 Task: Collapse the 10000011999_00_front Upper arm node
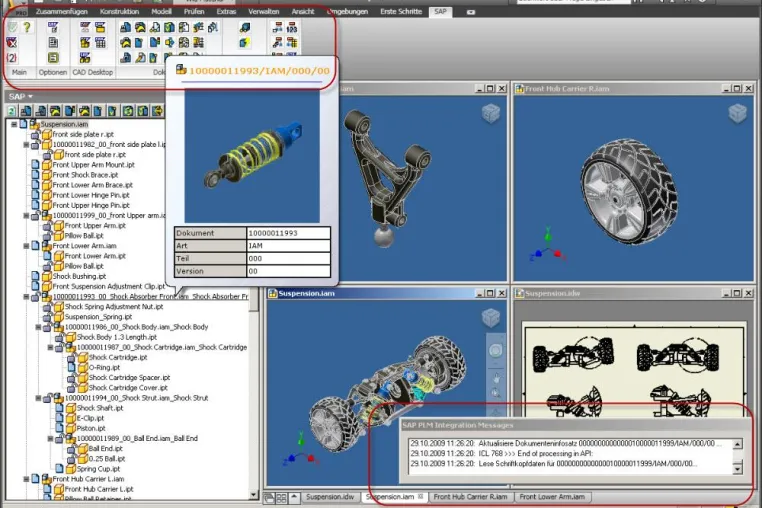26,216
